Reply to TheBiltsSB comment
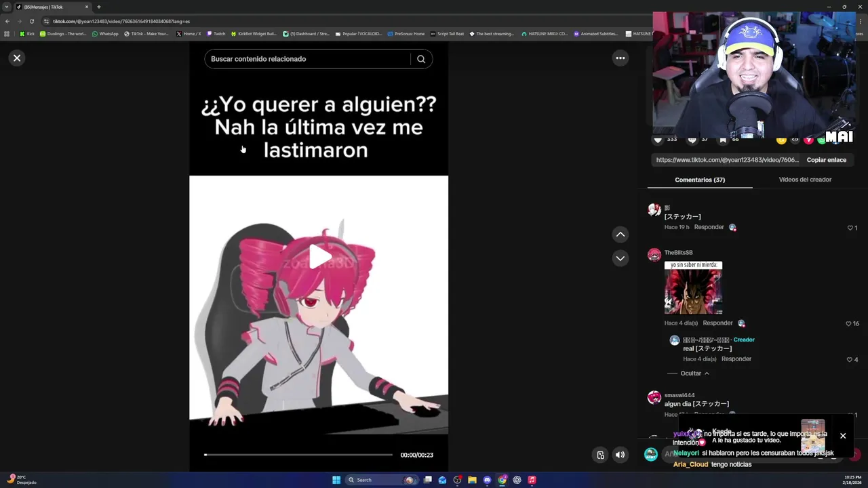The image size is (868, 488). point(717,323)
